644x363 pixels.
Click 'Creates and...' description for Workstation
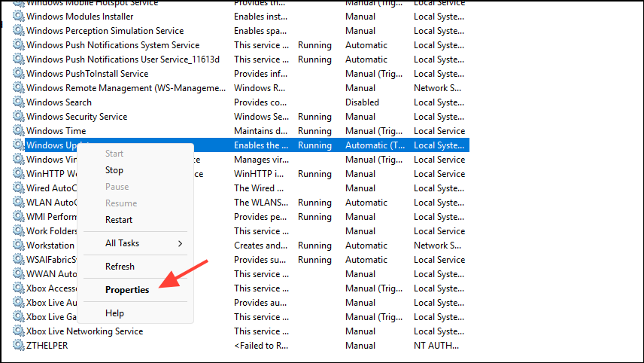[x=260, y=246]
